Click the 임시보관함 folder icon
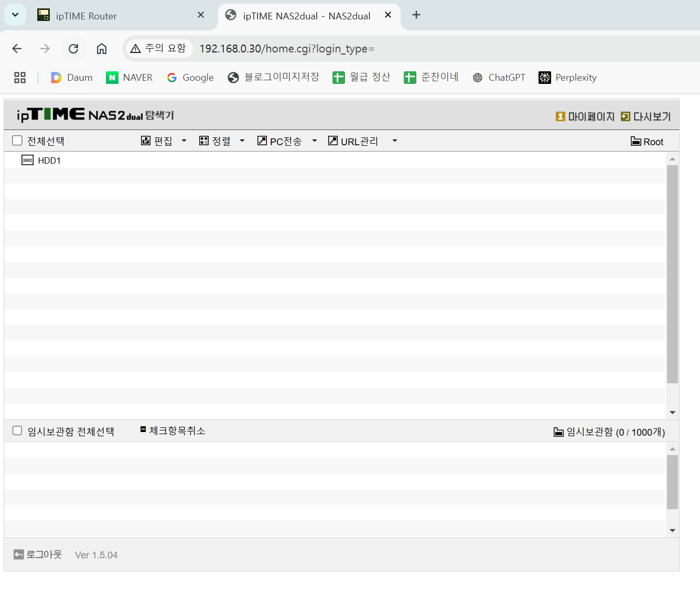 pos(559,432)
